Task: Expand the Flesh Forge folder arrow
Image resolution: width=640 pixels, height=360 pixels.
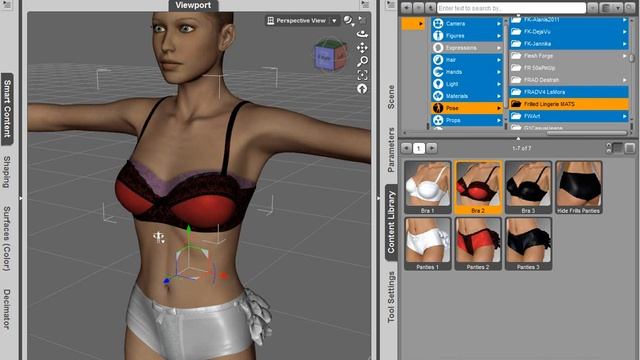Action: coord(624,56)
